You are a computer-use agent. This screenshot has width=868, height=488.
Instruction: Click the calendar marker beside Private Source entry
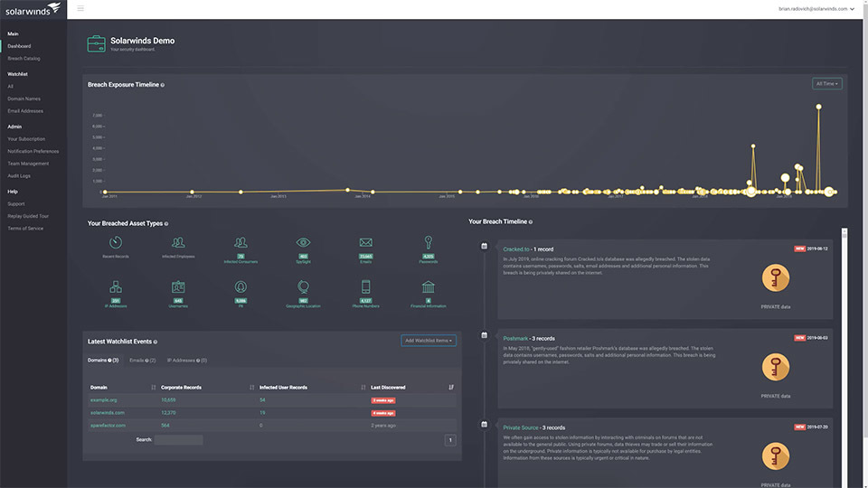(x=484, y=425)
